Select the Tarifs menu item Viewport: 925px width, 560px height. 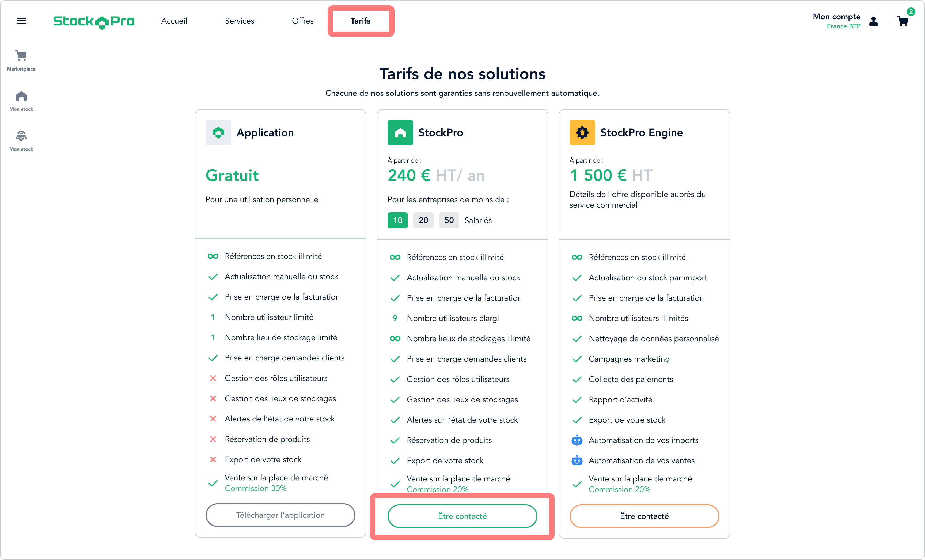(x=360, y=21)
